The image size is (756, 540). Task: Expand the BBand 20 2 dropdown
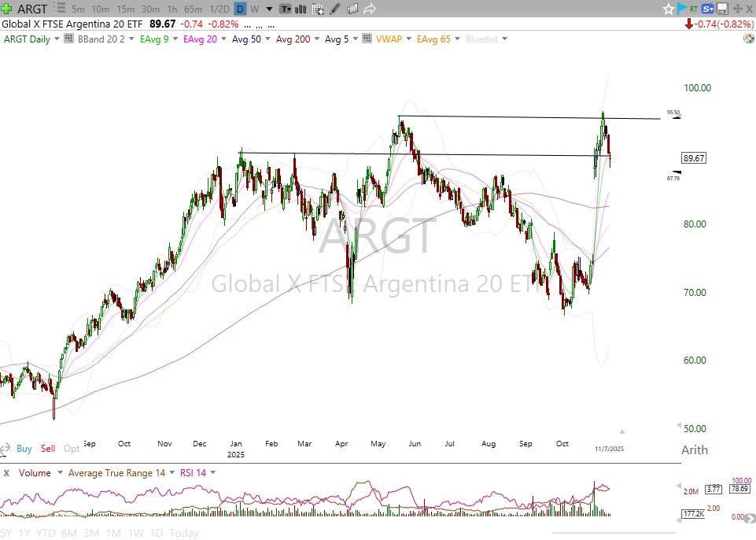131,39
